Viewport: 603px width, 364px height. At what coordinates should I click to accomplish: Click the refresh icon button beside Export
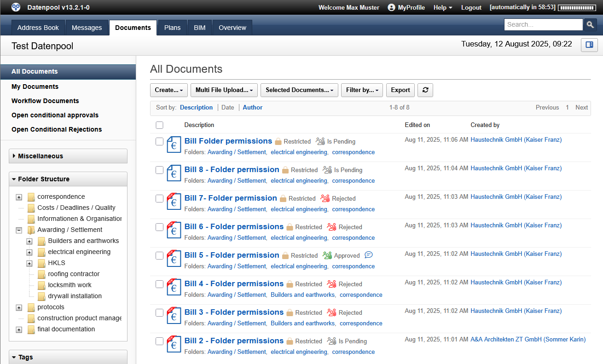tap(425, 90)
